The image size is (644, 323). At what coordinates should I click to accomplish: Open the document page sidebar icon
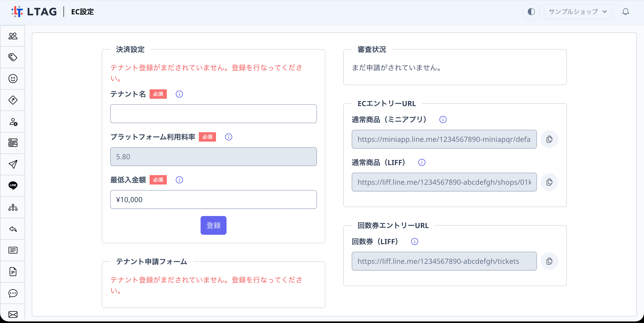[x=13, y=272]
